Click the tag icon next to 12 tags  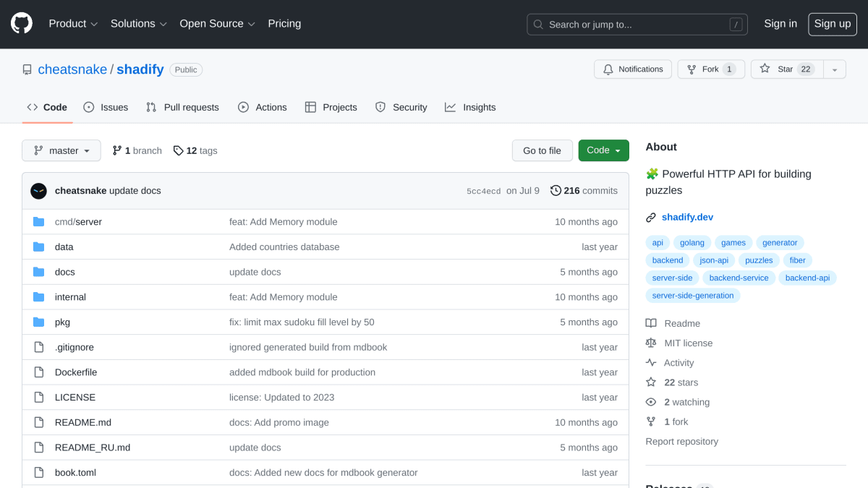(178, 150)
